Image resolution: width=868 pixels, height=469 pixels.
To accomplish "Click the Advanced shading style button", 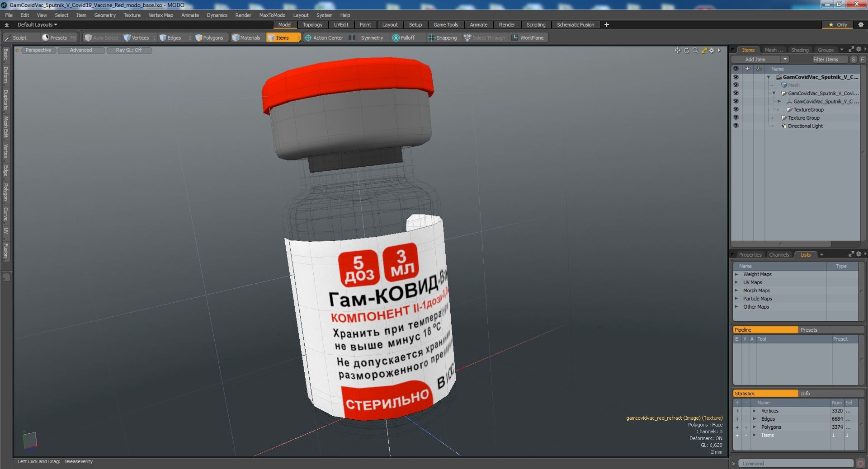I will click(81, 50).
